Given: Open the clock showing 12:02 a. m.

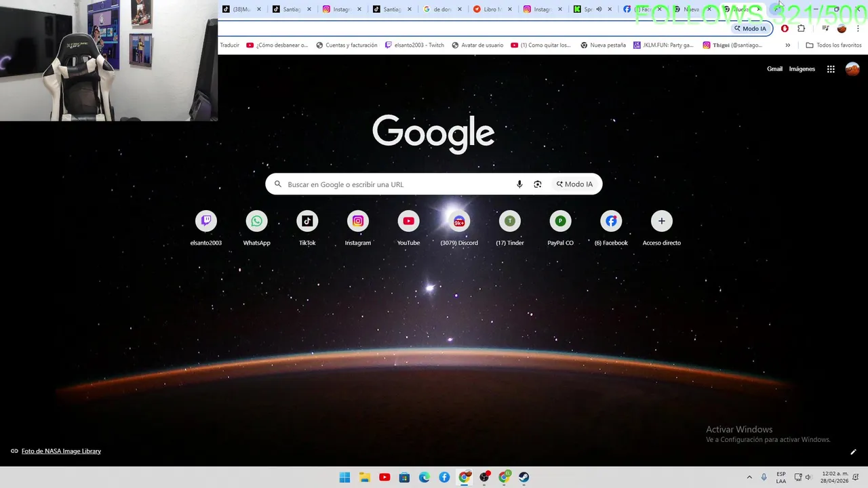Looking at the screenshot, I should coord(835,477).
